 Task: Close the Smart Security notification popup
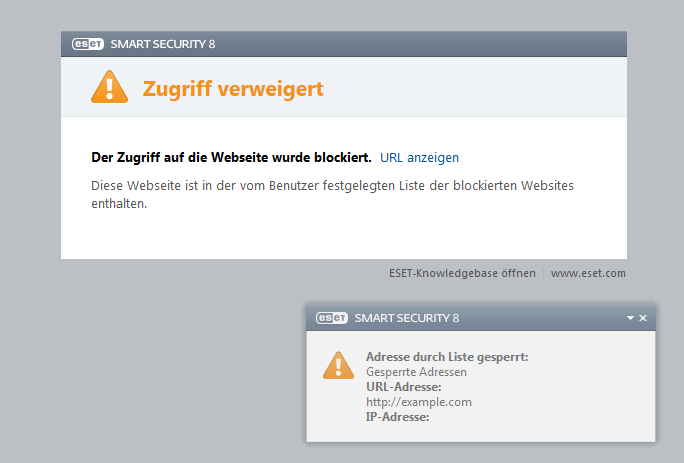(x=643, y=318)
